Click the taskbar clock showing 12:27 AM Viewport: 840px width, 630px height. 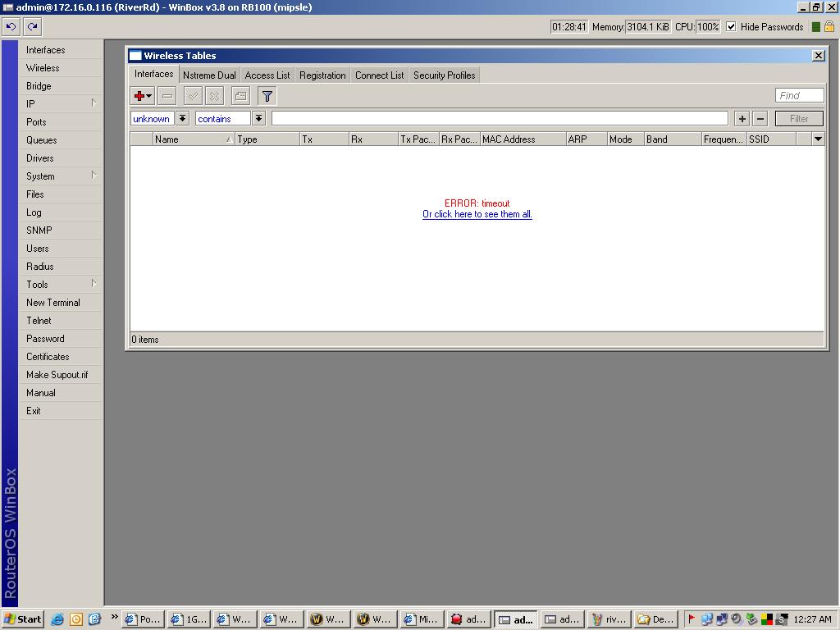pyautogui.click(x=812, y=619)
